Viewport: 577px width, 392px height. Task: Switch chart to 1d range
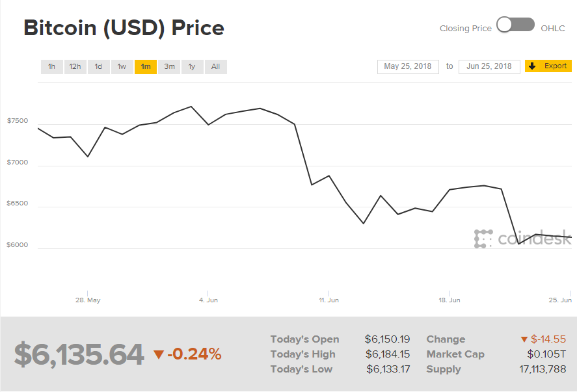(98, 67)
